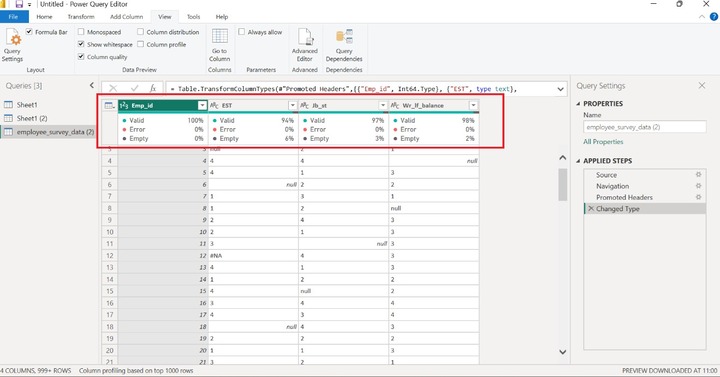
Task: Click the All Properties link
Action: [603, 141]
